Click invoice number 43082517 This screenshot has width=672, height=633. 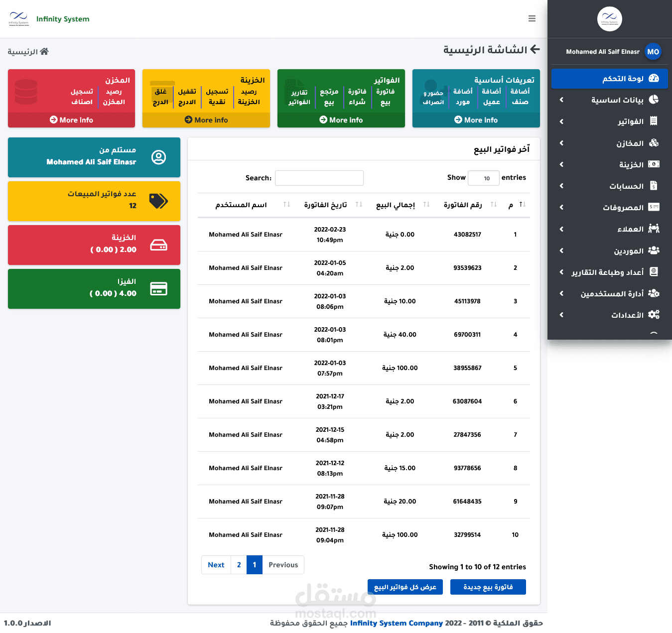[467, 235]
